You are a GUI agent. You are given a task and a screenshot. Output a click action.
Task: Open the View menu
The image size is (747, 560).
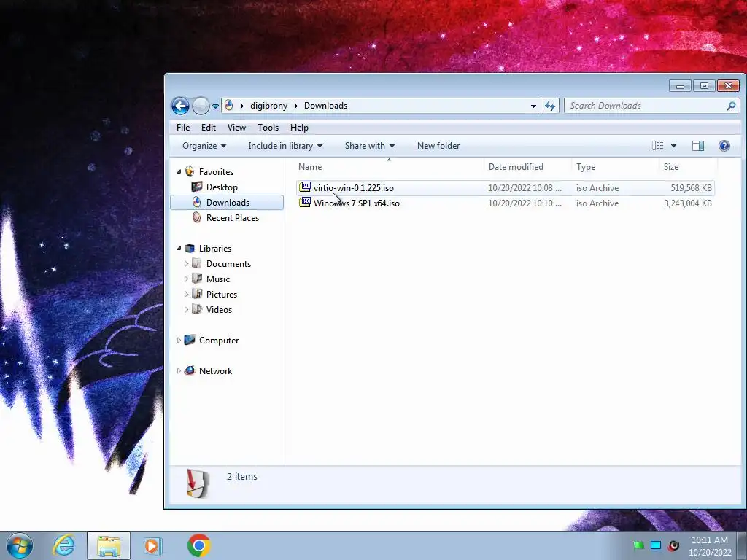click(236, 128)
